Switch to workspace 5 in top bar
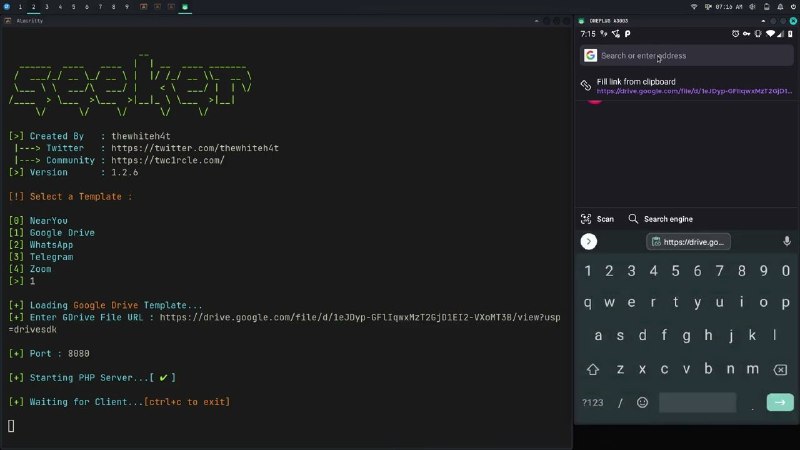The height and width of the screenshot is (450, 800). pos(73,7)
